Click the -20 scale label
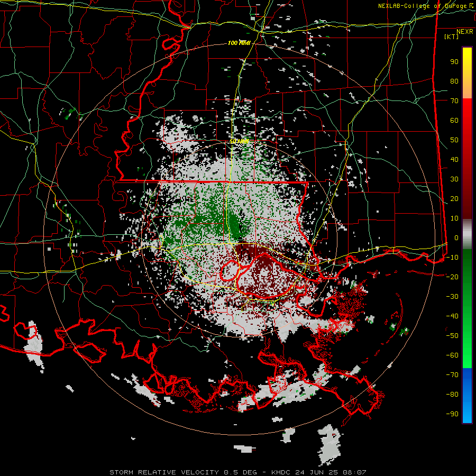 (x=452, y=277)
